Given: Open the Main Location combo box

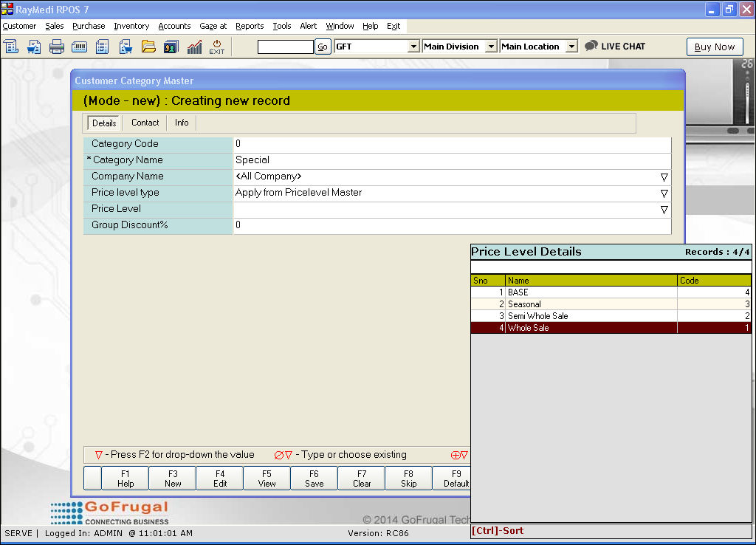Looking at the screenshot, I should [538, 47].
